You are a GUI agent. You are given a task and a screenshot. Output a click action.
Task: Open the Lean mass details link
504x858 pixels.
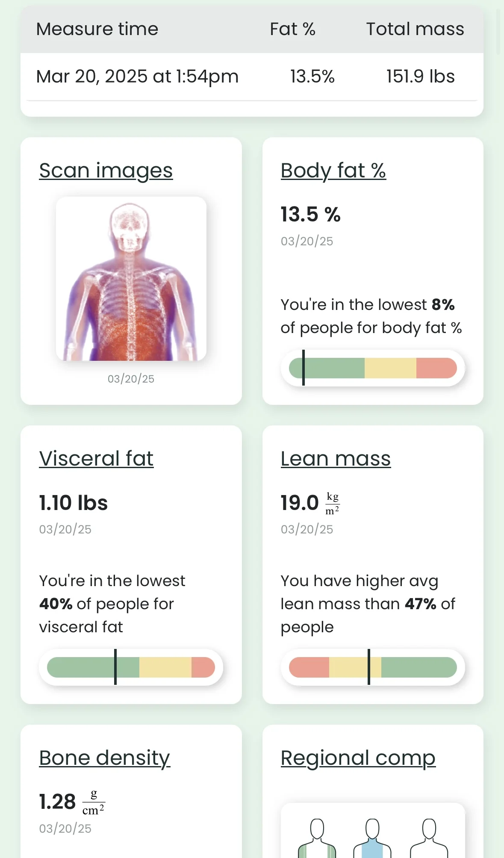(x=336, y=459)
